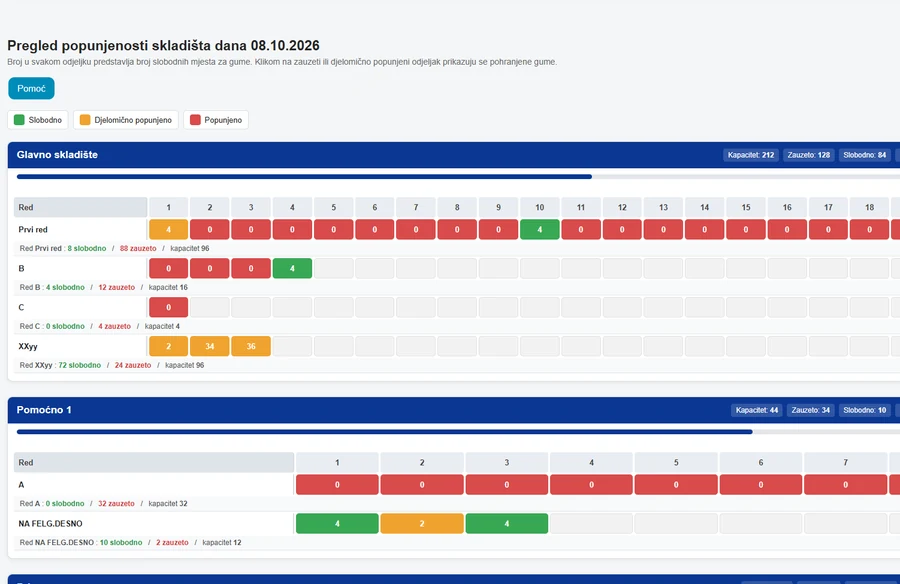Click the XXyy row label

(28, 346)
